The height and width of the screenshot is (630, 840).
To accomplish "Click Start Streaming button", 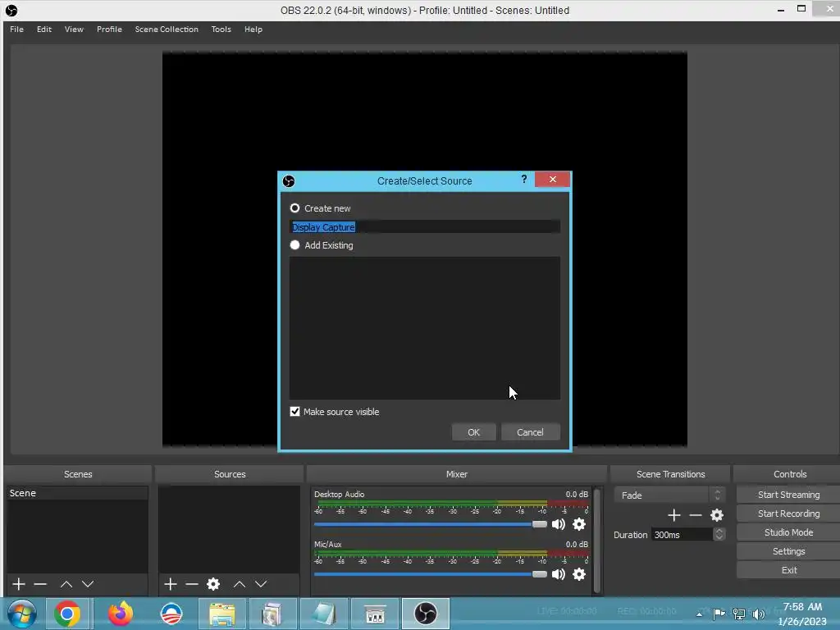I will [x=788, y=495].
